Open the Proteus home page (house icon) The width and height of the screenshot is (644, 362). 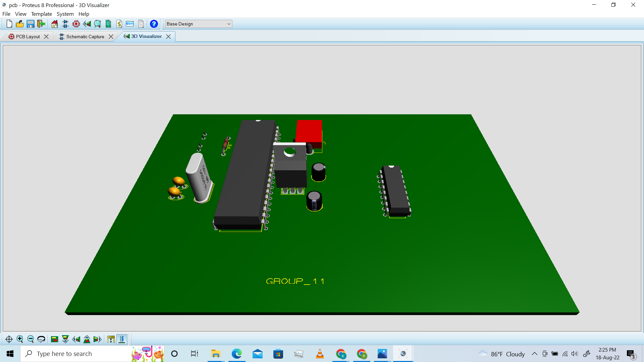(x=54, y=24)
